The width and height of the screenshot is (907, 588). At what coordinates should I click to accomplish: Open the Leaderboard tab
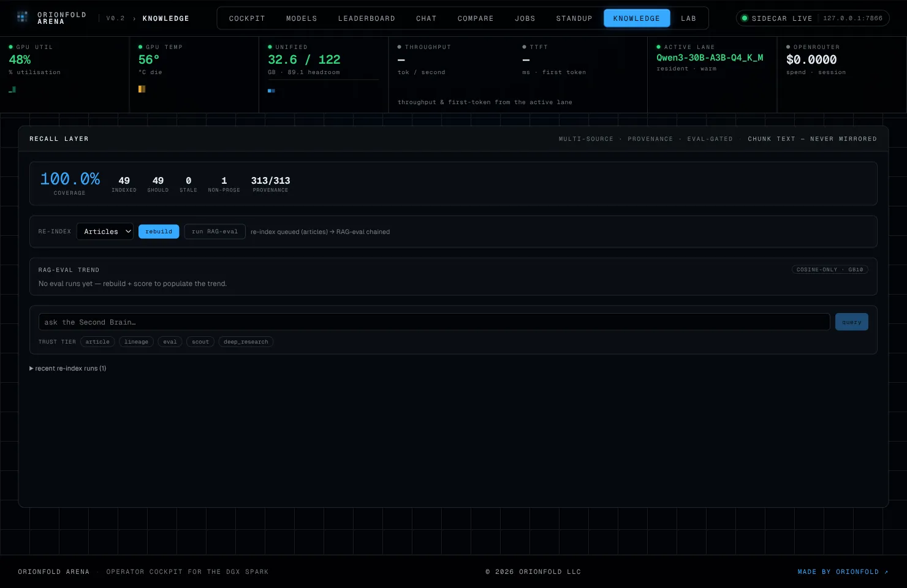pos(366,18)
